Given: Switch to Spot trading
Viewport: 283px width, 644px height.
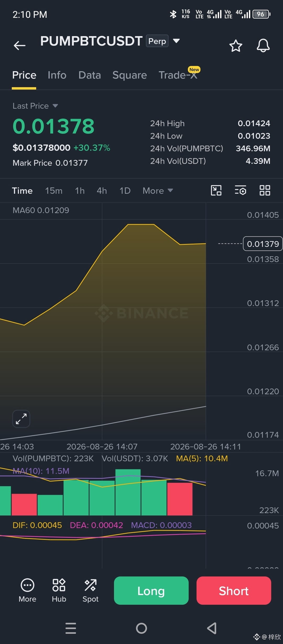Looking at the screenshot, I should [x=90, y=591].
